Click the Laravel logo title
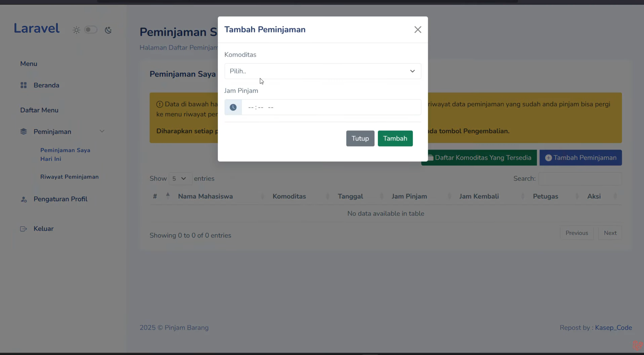 point(37,28)
